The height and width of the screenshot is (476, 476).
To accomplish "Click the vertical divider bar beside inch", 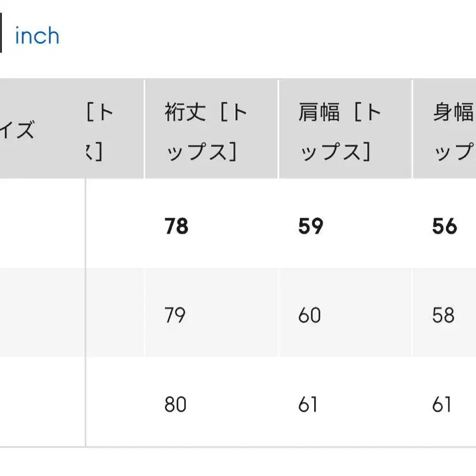I will coord(1,36).
